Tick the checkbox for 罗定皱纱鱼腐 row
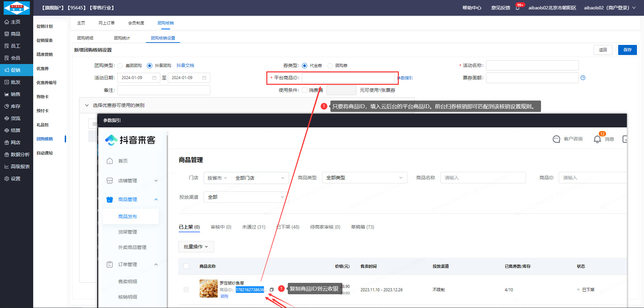This screenshot has width=644, height=308. coord(186,290)
